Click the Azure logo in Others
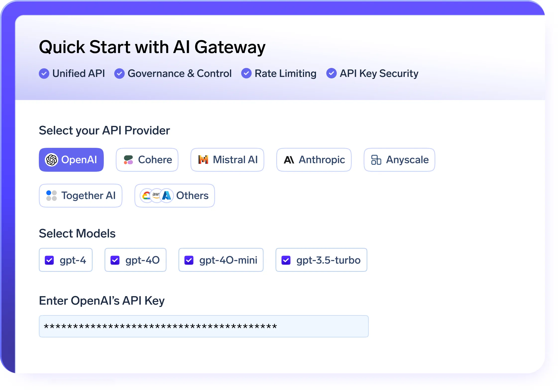Viewport: 560px width, 392px height. [167, 196]
